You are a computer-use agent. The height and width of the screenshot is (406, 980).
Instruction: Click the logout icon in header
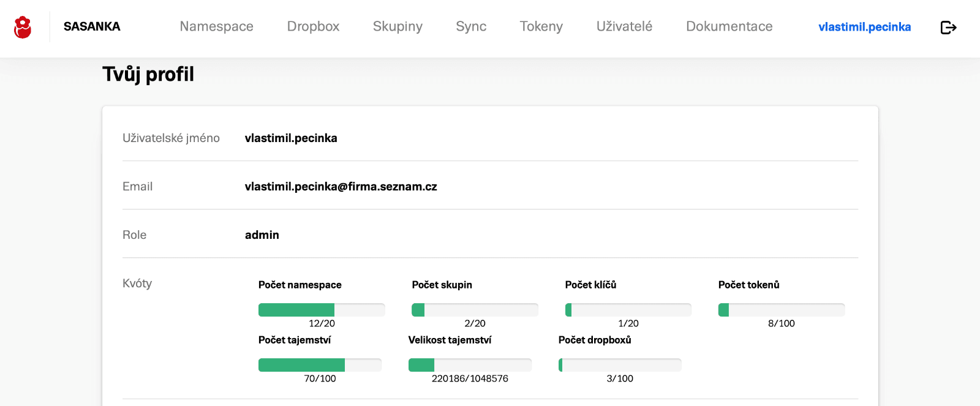[x=948, y=28]
